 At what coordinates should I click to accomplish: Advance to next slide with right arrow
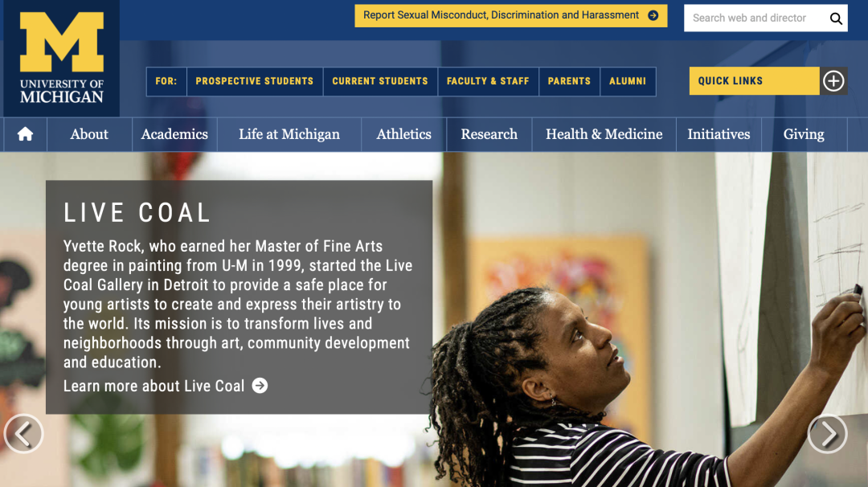828,434
